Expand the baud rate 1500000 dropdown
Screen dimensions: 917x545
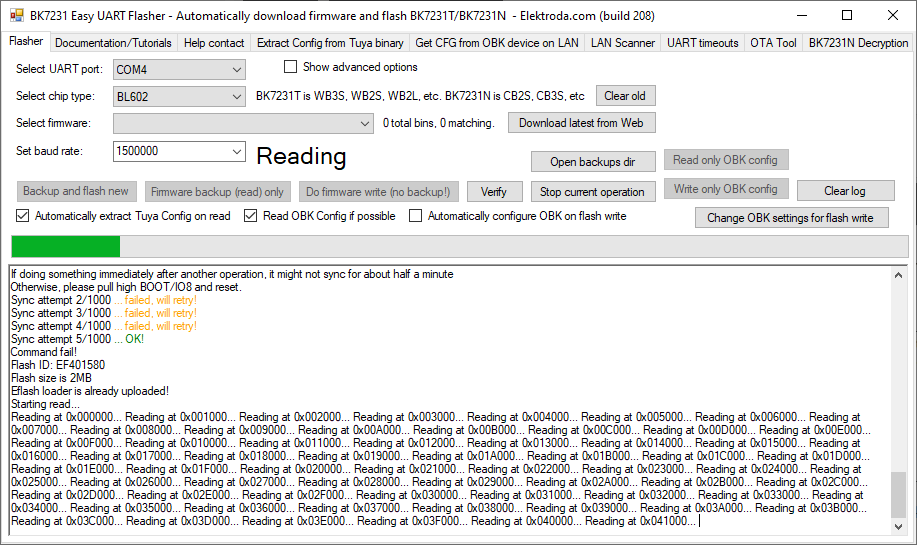coord(236,151)
